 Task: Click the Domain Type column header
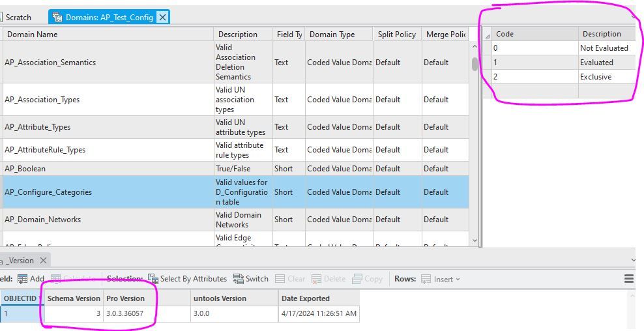(x=339, y=34)
